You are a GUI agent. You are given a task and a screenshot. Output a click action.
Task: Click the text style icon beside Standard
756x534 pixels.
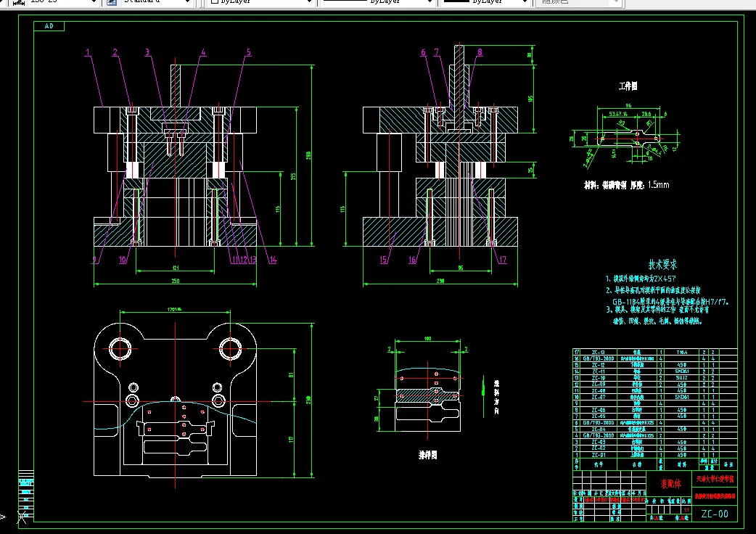112,2
